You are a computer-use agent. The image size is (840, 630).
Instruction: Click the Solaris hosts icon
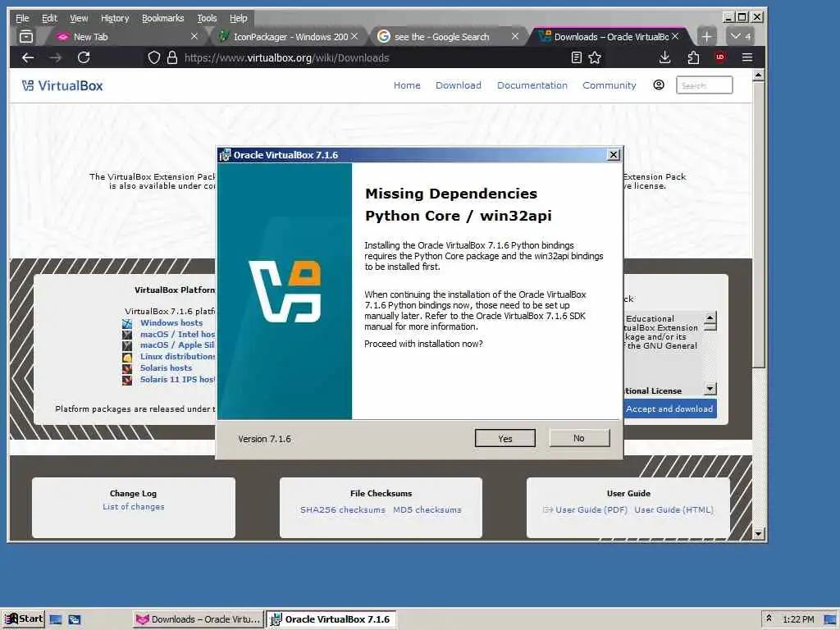(x=127, y=368)
